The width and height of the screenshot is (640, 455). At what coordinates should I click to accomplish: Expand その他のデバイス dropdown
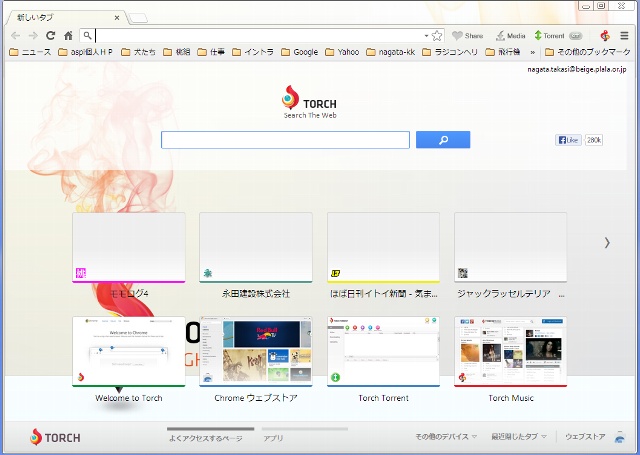tap(446, 437)
